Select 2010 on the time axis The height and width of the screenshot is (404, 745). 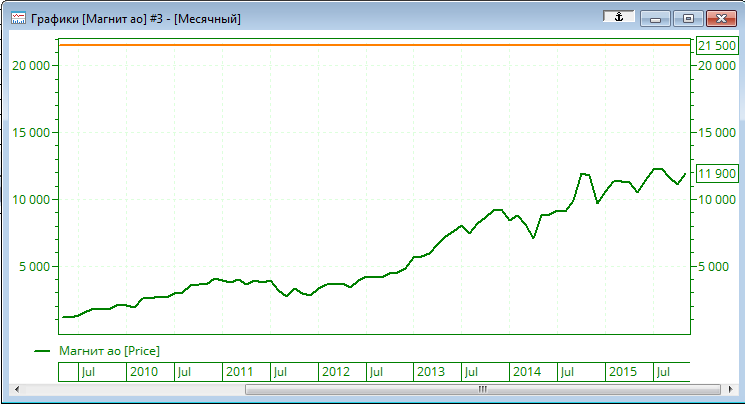(x=143, y=372)
